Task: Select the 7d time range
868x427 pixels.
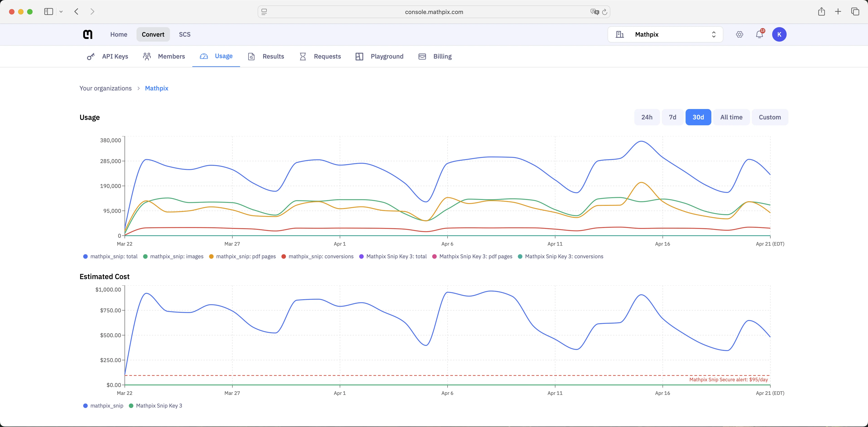Action: [672, 117]
